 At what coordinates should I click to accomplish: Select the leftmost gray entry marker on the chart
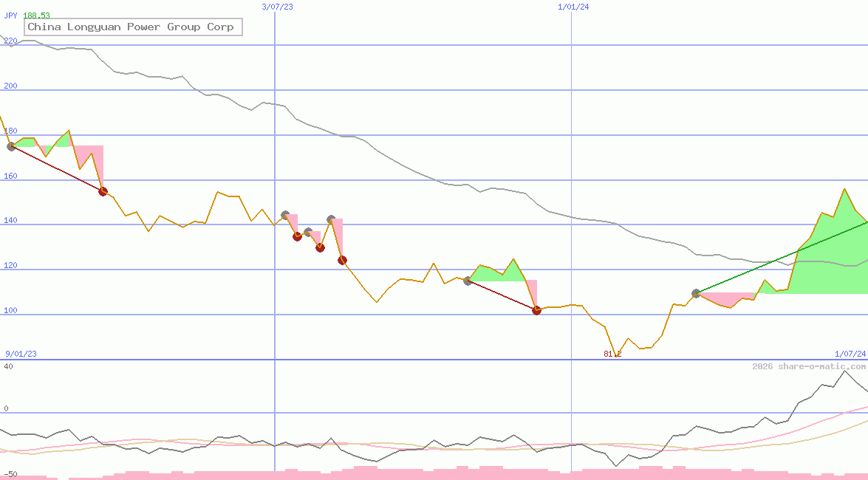point(11,146)
